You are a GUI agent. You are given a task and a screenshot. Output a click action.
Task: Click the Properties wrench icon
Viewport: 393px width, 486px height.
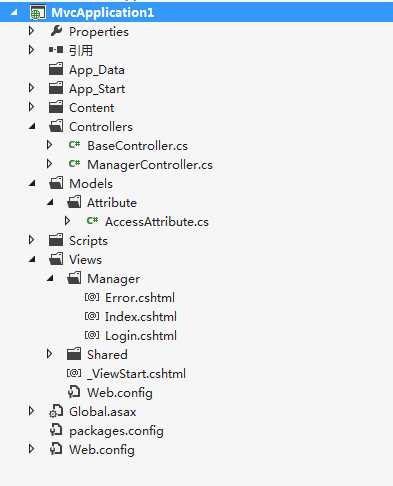coord(56,31)
